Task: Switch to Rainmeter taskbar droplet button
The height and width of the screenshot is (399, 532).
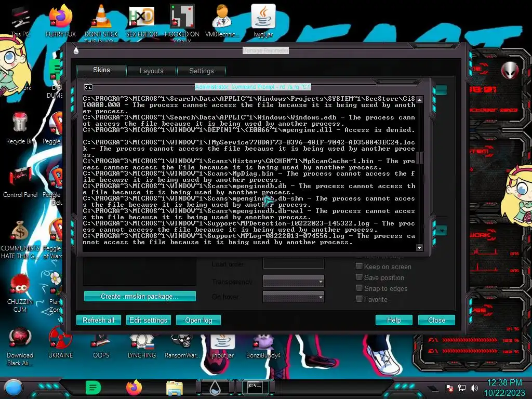Action: click(215, 388)
